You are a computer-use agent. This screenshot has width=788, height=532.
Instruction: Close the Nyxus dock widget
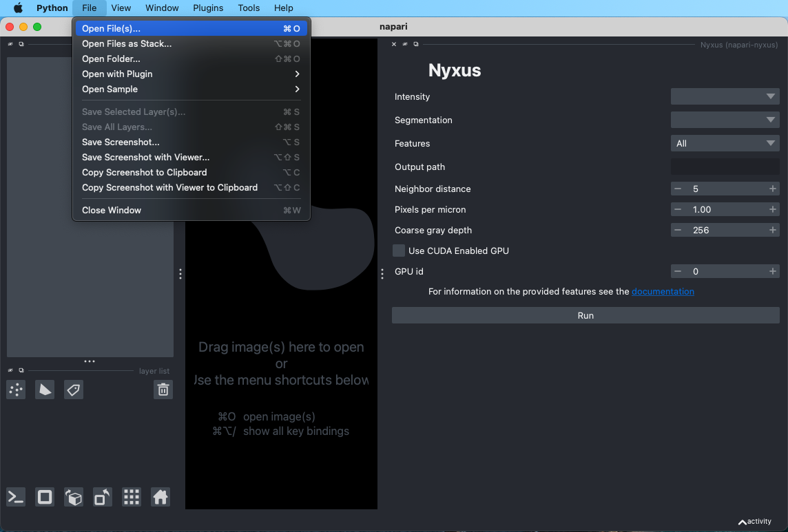click(x=394, y=44)
